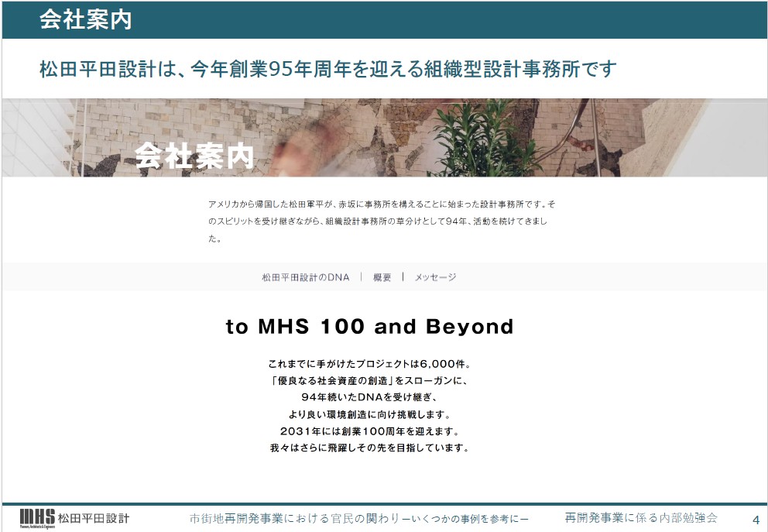Screen dimensions: 768x532
Task: Open the メッセージ link
Action: coord(435,277)
